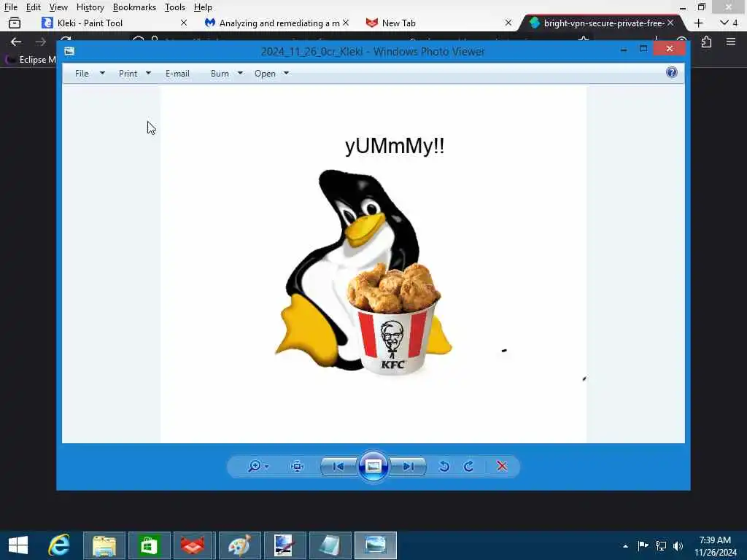
Task: Open the network tray icon
Action: click(661, 545)
